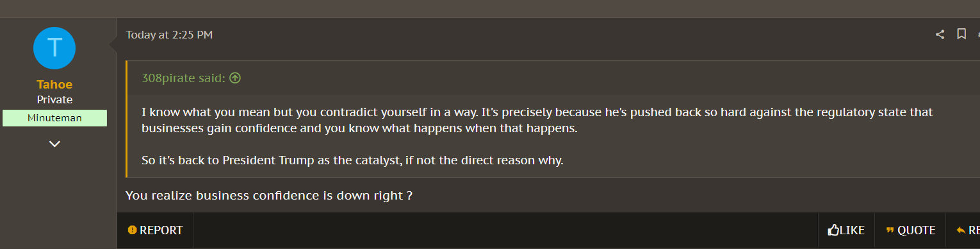The image size is (980, 249).
Task: Click the Minuteman user badge
Action: point(54,118)
